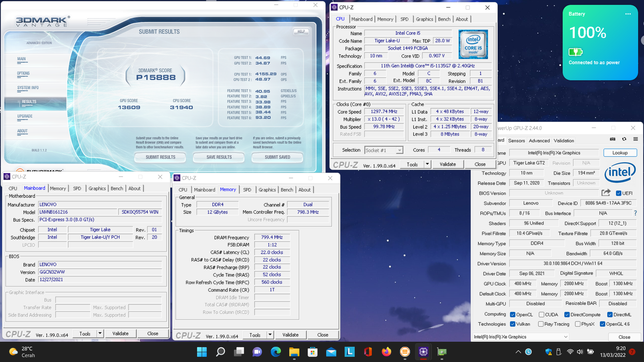
Task: Click Validate in the top CPU-Z window
Action: pos(447,164)
